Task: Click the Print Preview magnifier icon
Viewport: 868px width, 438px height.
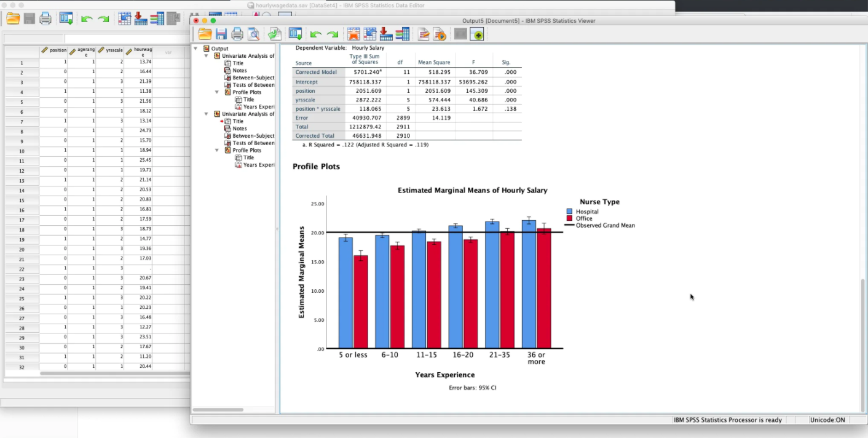Action: point(253,34)
